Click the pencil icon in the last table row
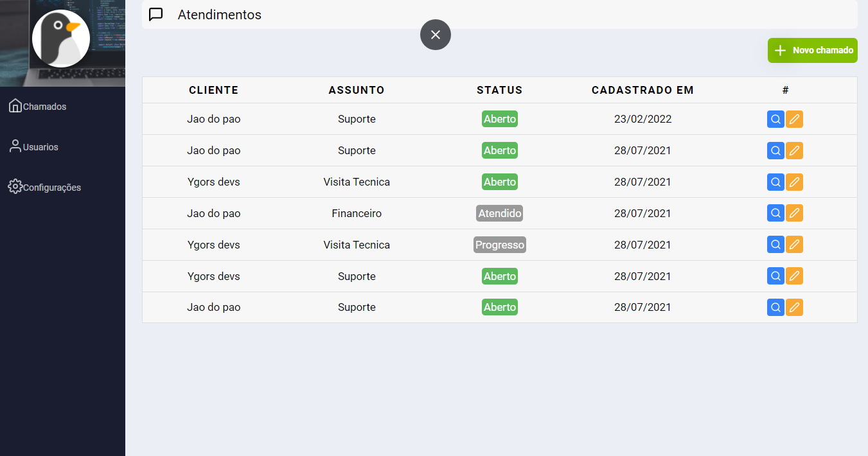The width and height of the screenshot is (868, 456). pyautogui.click(x=795, y=308)
